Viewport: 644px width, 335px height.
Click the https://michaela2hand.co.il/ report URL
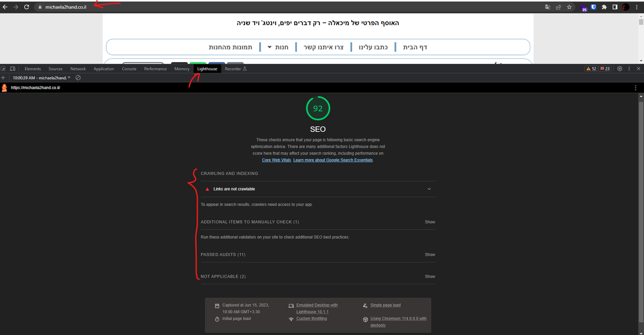[x=35, y=88]
